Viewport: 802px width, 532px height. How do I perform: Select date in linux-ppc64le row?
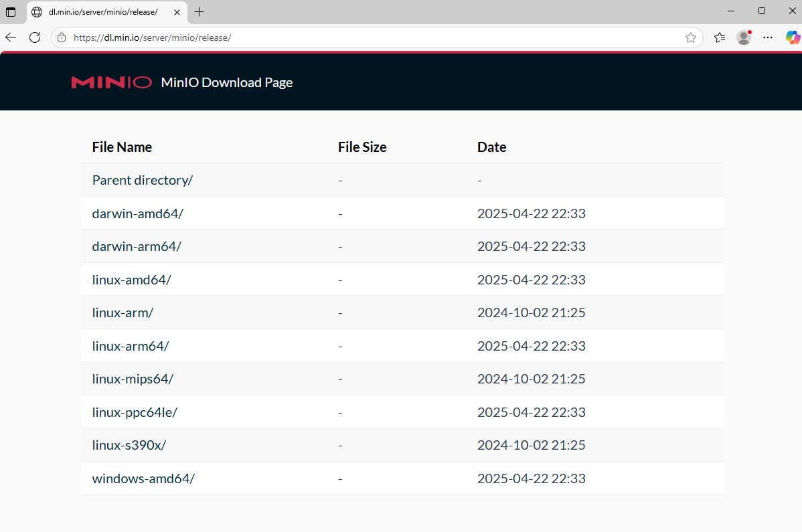pos(532,412)
